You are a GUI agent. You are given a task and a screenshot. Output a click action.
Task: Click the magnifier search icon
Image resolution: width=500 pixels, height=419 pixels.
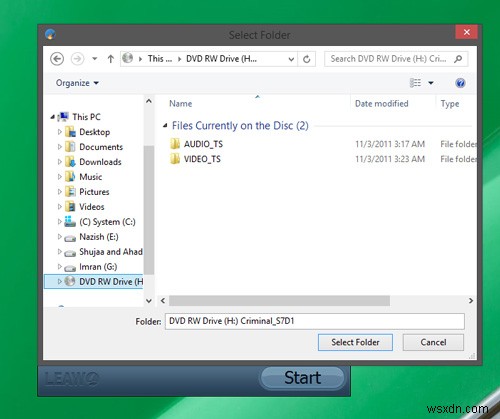tap(458, 59)
